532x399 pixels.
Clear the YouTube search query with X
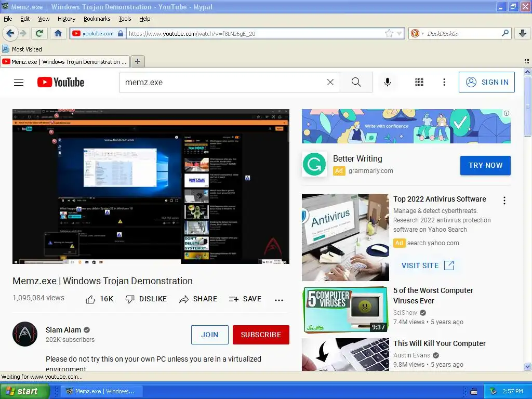(x=330, y=82)
